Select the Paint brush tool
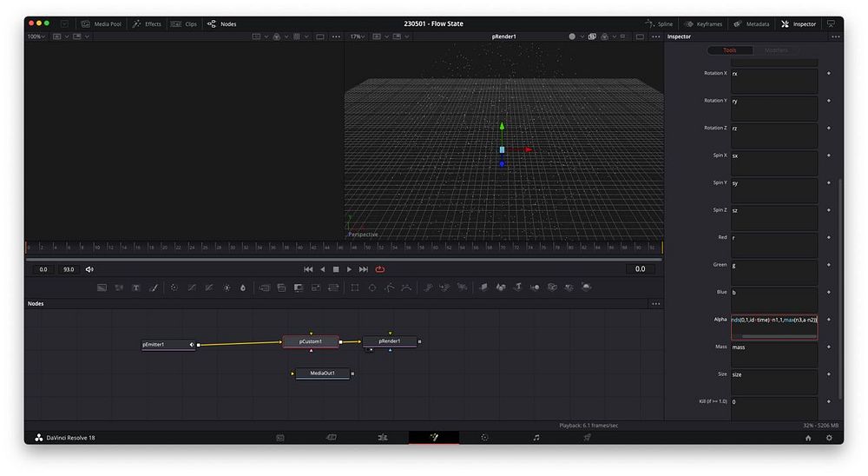Image resolution: width=868 pixels, height=476 pixels. [x=154, y=288]
